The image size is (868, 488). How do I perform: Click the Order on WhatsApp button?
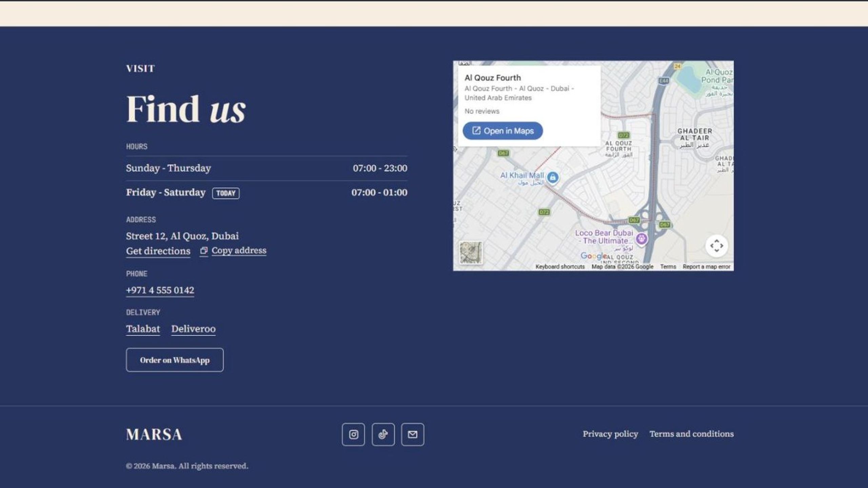tap(175, 360)
